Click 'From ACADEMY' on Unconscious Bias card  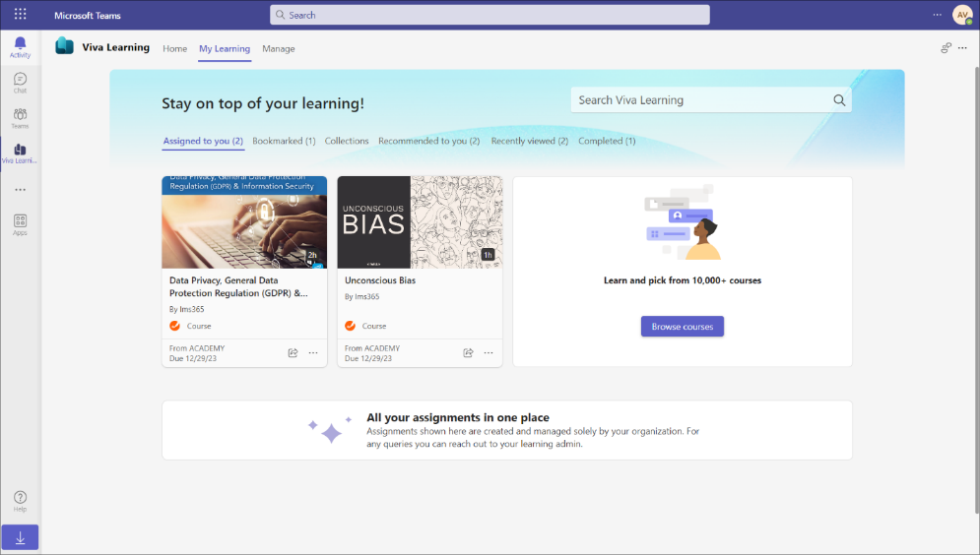372,348
